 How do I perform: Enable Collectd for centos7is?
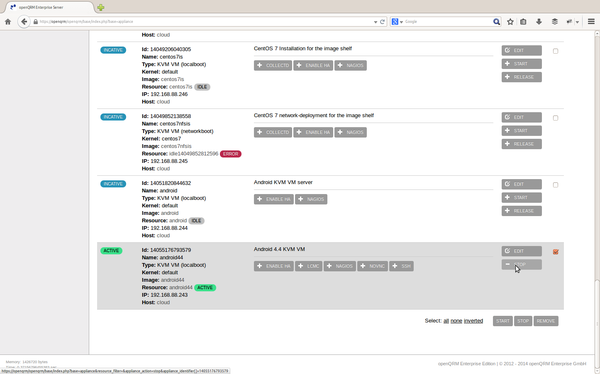pyautogui.click(x=273, y=65)
